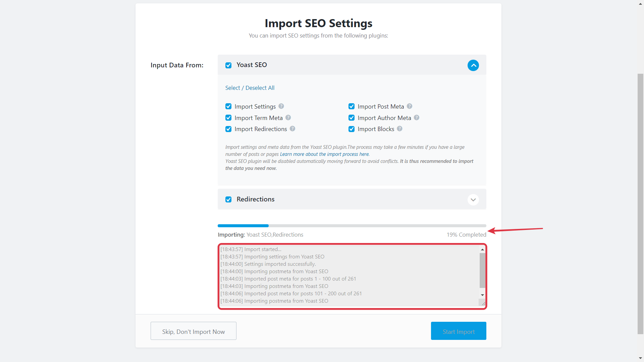This screenshot has width=644, height=362.
Task: Collapse the Yoast SEO section chevron
Action: [x=473, y=65]
